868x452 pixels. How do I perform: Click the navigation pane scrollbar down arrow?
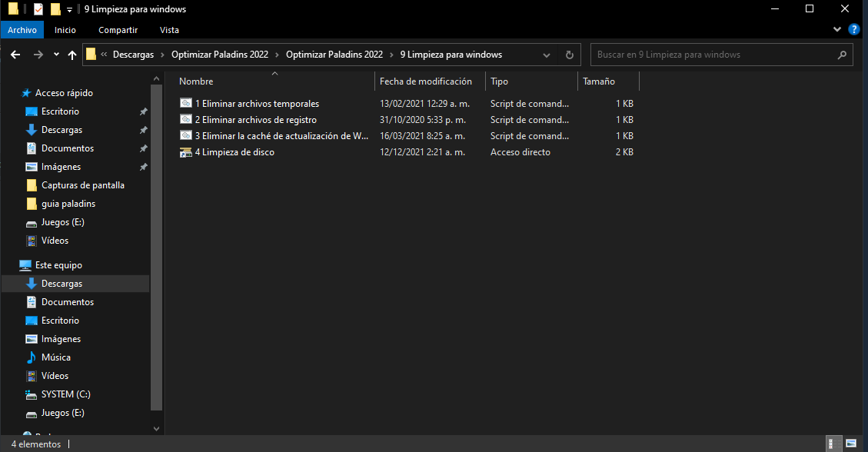[156, 429]
